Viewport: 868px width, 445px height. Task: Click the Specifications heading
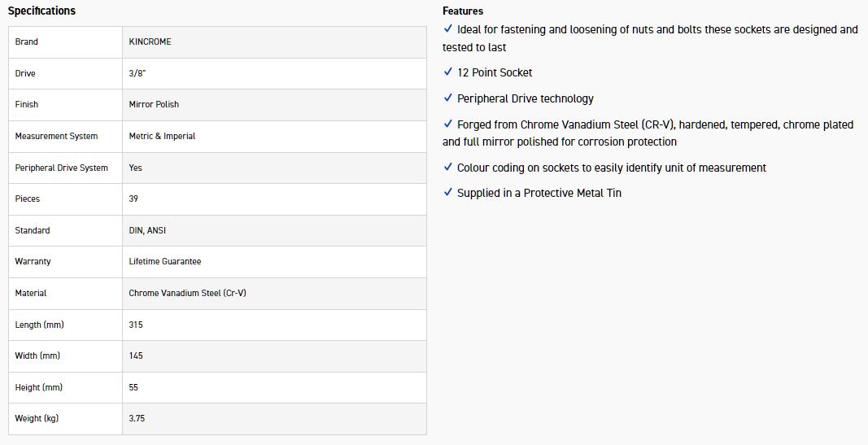(x=41, y=11)
